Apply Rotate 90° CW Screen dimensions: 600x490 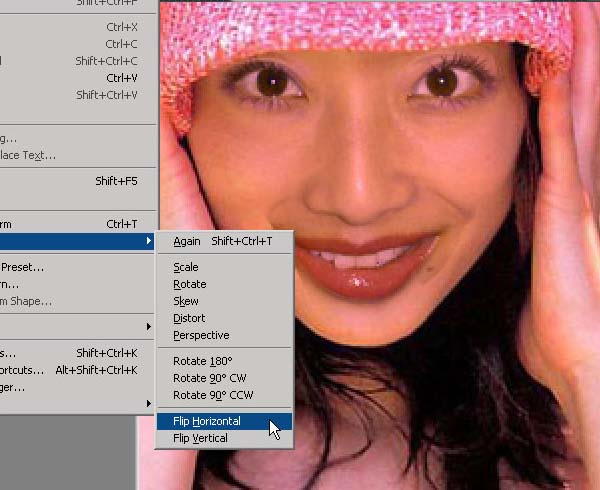pos(224,378)
